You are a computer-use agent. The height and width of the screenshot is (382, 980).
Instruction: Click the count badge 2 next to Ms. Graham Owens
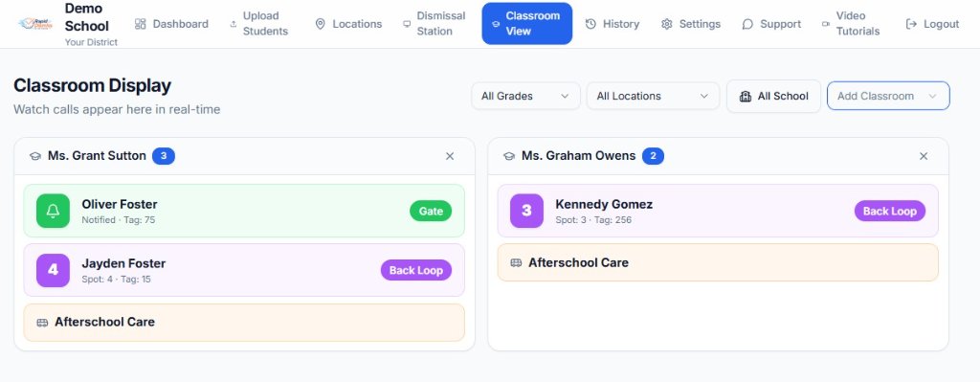coord(653,156)
